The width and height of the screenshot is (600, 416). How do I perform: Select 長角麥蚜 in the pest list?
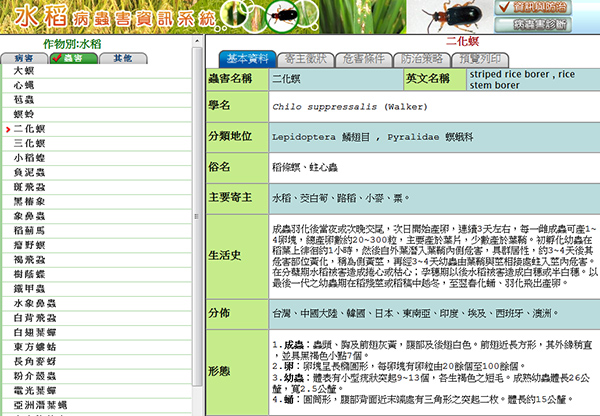click(x=35, y=362)
